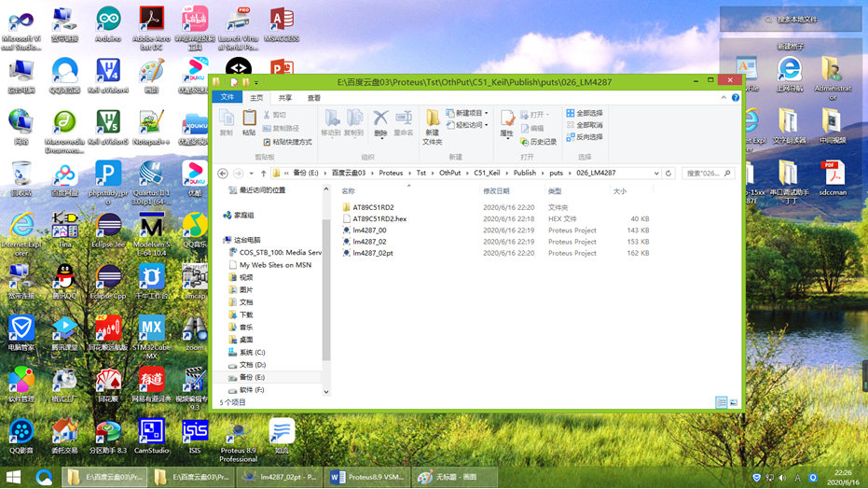Image resolution: width=868 pixels, height=489 pixels.
Task: Click the 百度云盘03 breadcrumb segment
Action: pos(348,173)
